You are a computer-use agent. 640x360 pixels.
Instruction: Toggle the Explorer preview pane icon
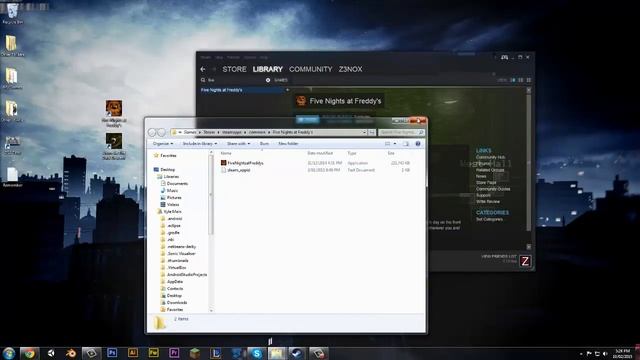(x=406, y=144)
